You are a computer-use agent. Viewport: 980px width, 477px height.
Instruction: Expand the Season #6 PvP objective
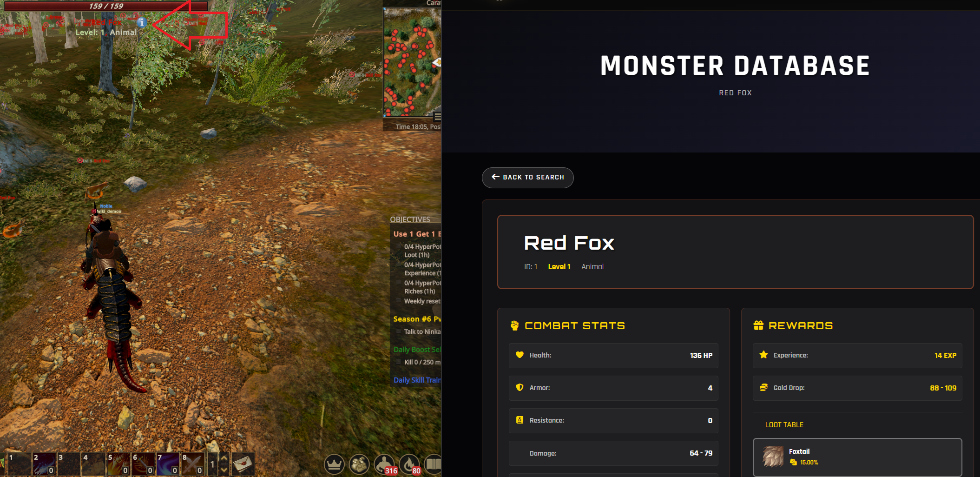pyautogui.click(x=417, y=319)
